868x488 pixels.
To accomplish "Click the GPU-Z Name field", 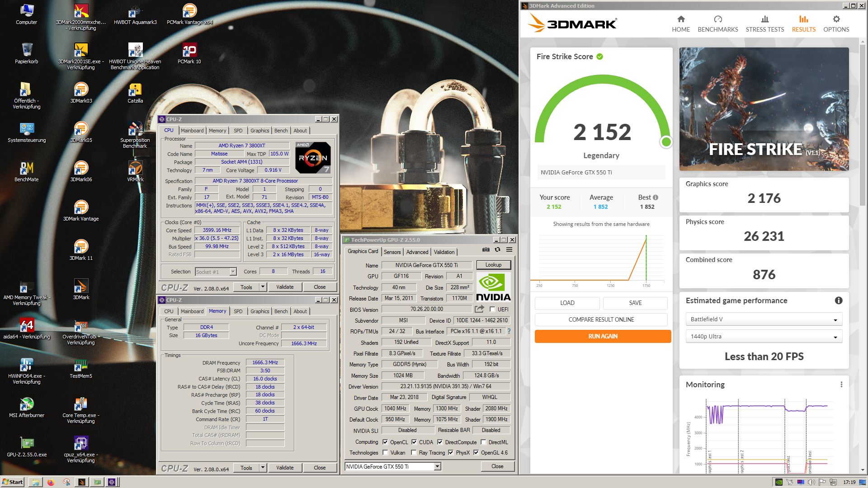I will point(426,265).
